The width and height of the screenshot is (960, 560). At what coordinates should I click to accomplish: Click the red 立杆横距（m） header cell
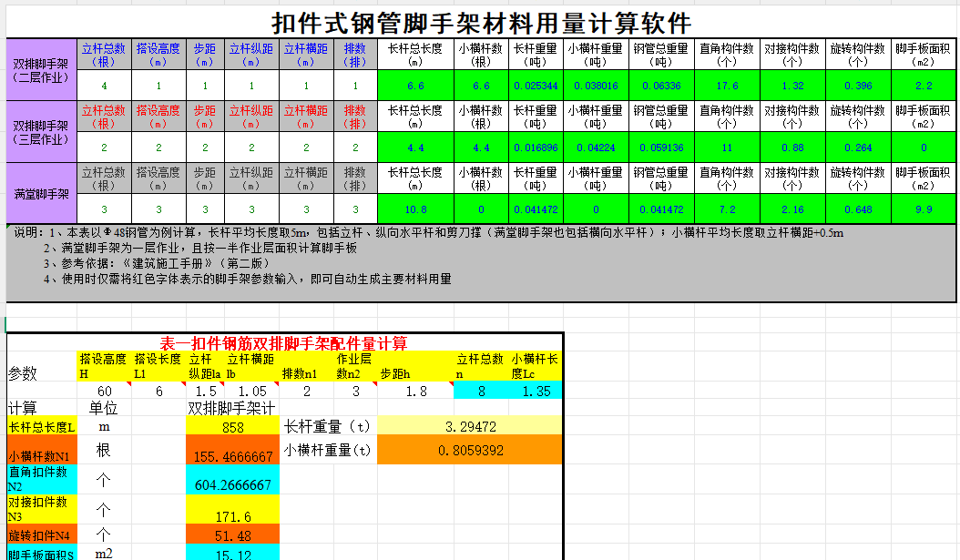306,117
